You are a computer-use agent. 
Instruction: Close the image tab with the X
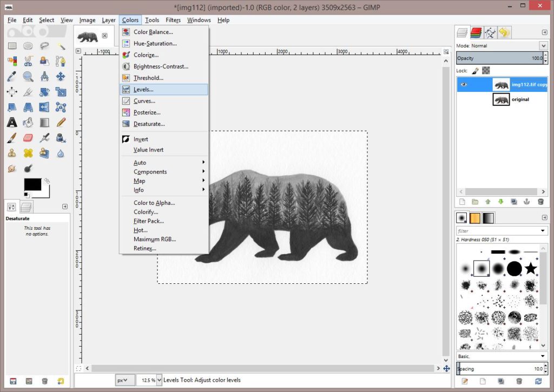[x=104, y=36]
